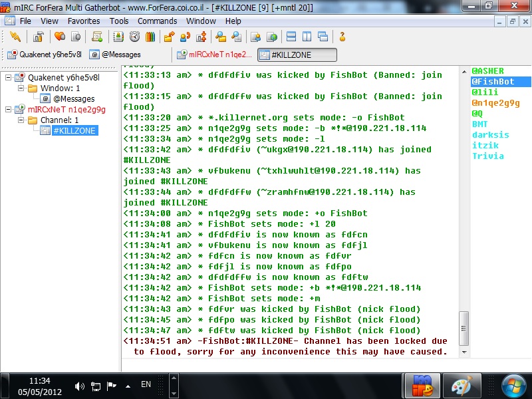The height and width of the screenshot is (399, 532).
Task: Select @FishBot in the nick list
Action: tap(501, 82)
